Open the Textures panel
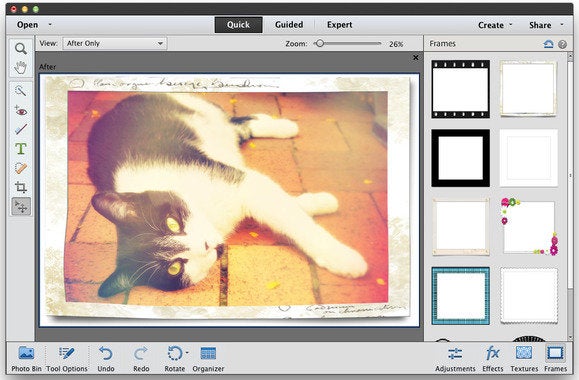This screenshot has height=380, width=579. coord(524,359)
